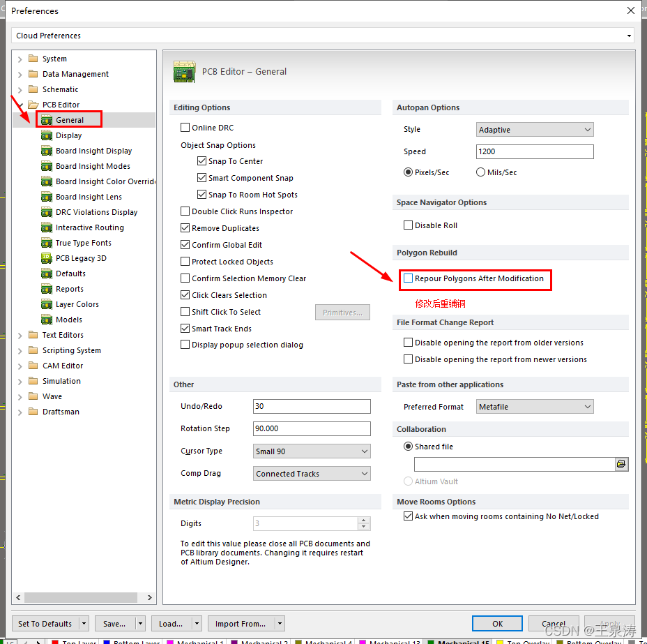Click the Reports page icon
This screenshot has width=647, height=644.
click(47, 289)
